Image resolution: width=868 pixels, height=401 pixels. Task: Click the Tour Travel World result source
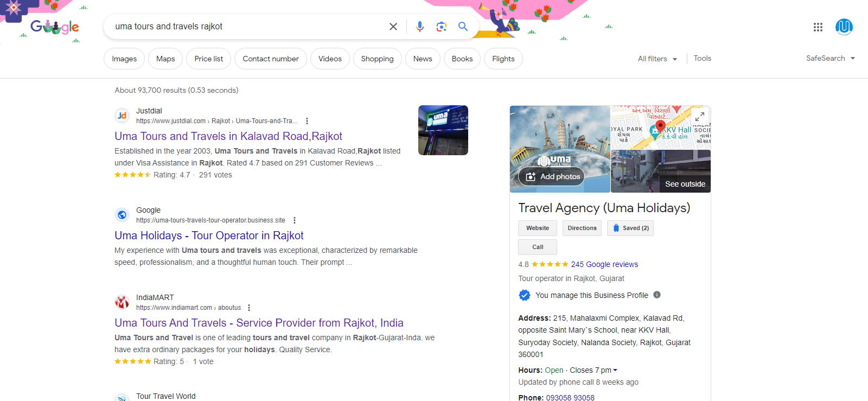pyautogui.click(x=165, y=396)
